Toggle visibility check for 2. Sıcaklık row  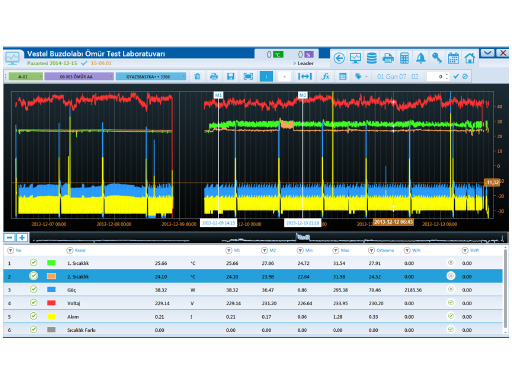[x=33, y=276]
